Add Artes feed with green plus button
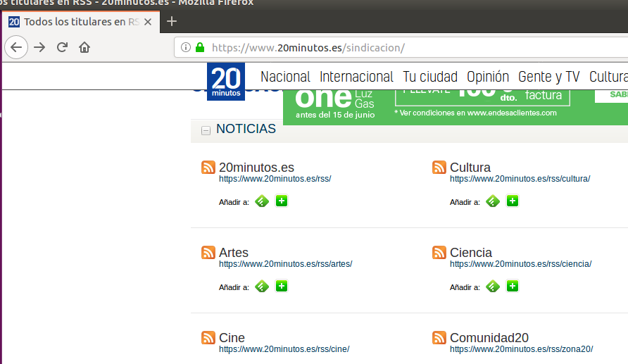Screen dimensions: 628x364 click(x=282, y=286)
